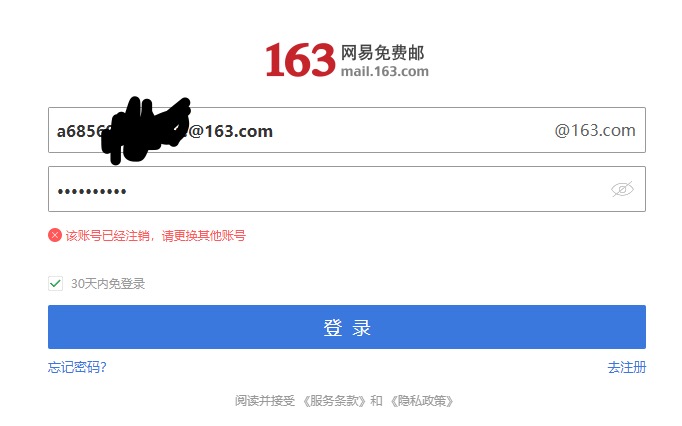Viewport: 682px width, 426px height.
Task: Click the 阅读并接受 agreement text
Action: pos(265,401)
